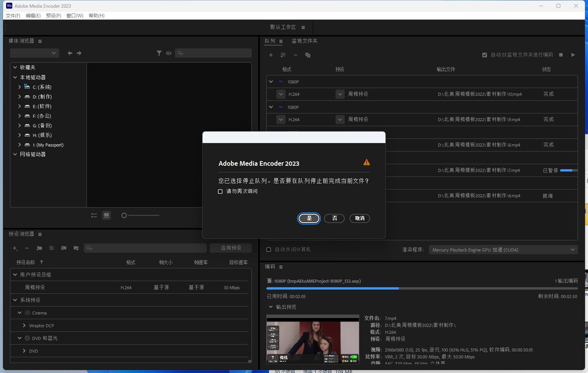Screen dimensions: 588x373
Task: Open the workspace menu icon beside 默认工作区
Action: tap(303, 27)
